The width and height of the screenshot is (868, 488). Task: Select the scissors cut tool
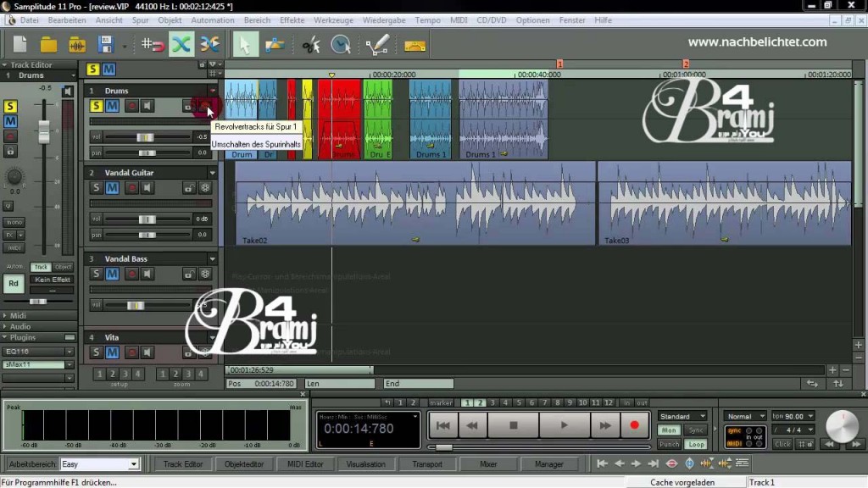pos(311,44)
